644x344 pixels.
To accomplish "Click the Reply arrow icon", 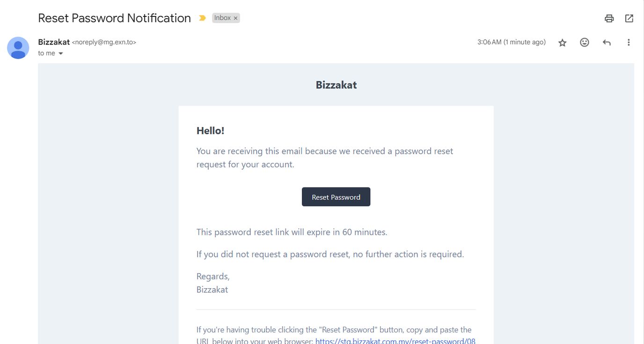I will (607, 43).
